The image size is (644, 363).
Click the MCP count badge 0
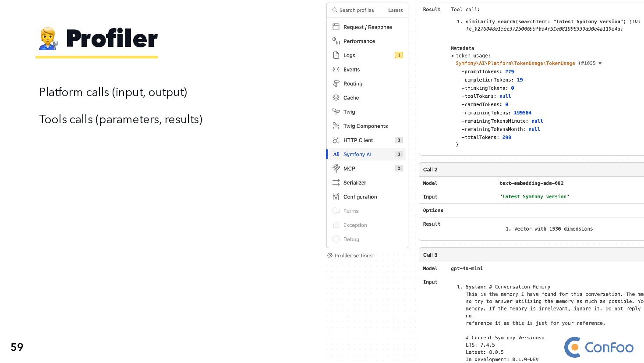pyautogui.click(x=399, y=168)
